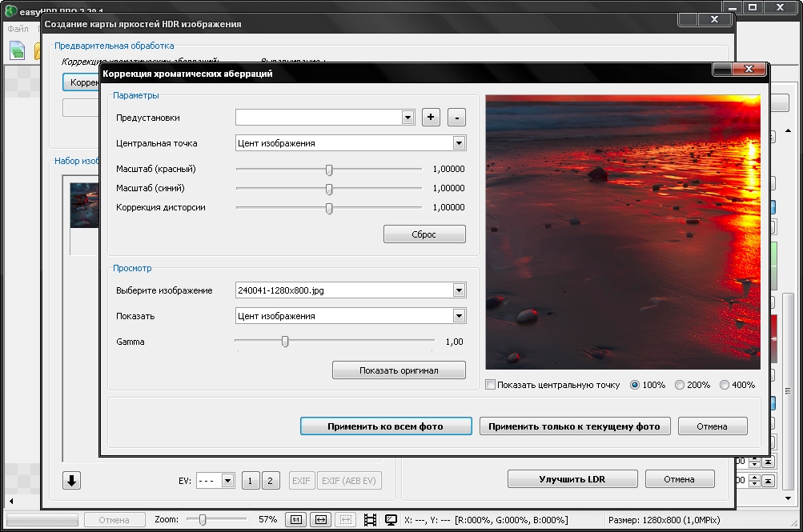Click the monitor icon in status bar

point(391,519)
